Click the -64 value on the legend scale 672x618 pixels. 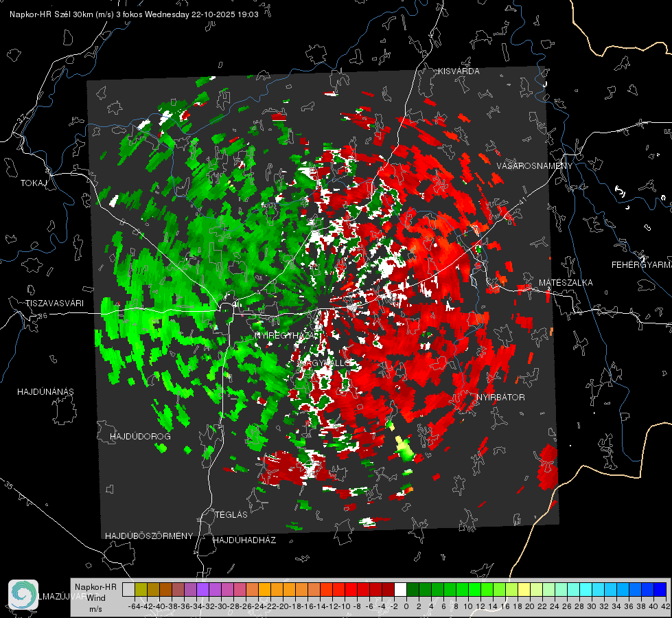134,606
